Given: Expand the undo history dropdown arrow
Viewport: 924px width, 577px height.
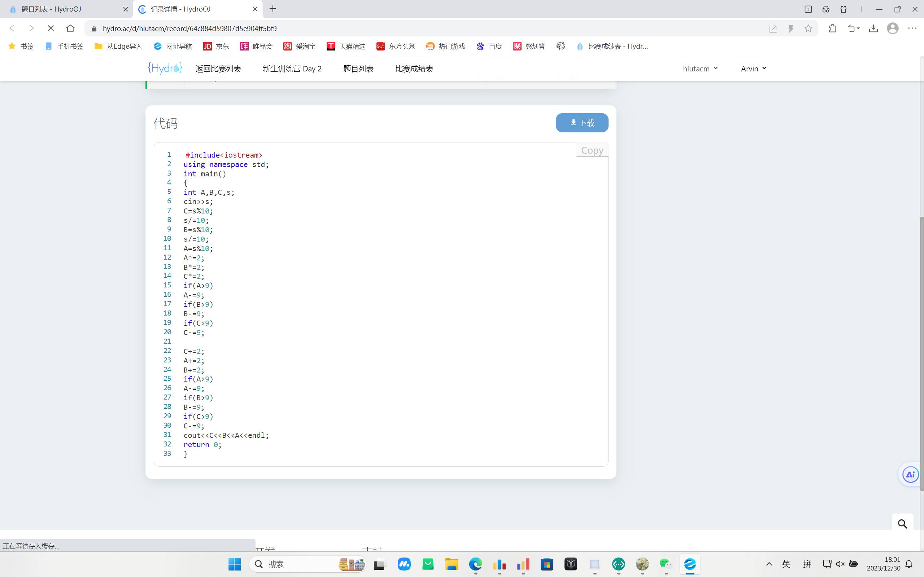Looking at the screenshot, I should coord(858,28).
